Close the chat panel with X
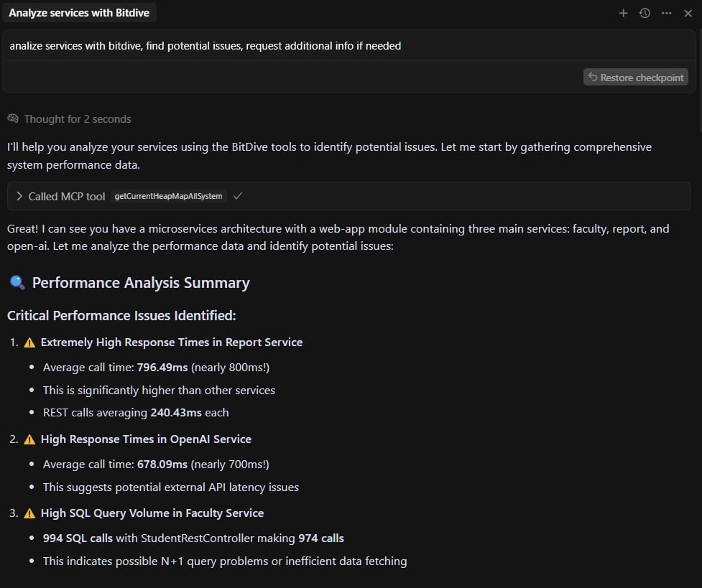The height and width of the screenshot is (588, 702). (688, 13)
